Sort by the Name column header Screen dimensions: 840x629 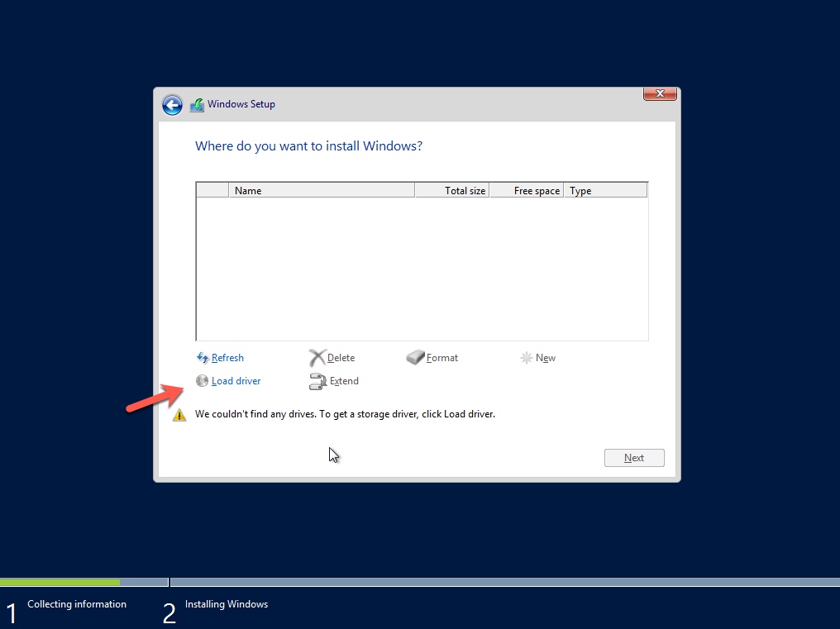pos(322,190)
